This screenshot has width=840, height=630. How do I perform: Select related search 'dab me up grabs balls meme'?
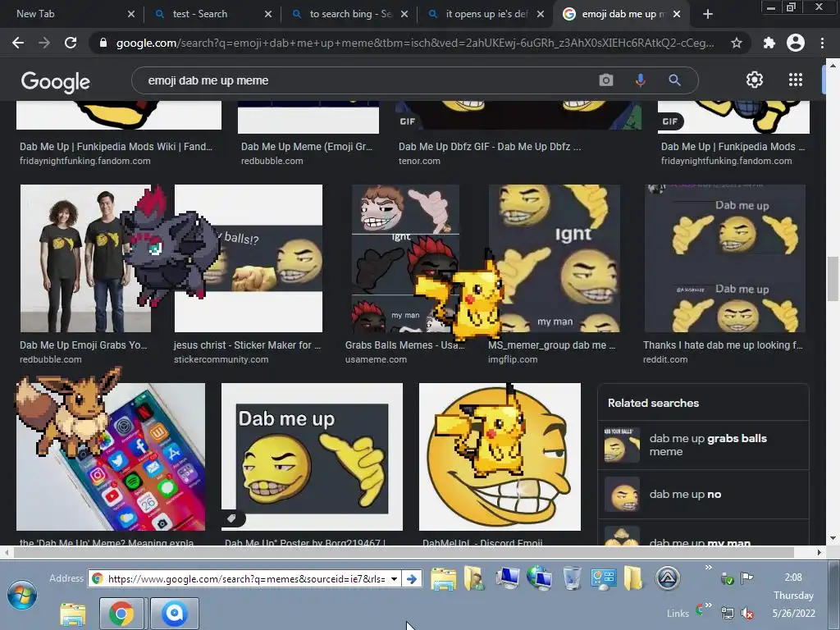[703, 445]
